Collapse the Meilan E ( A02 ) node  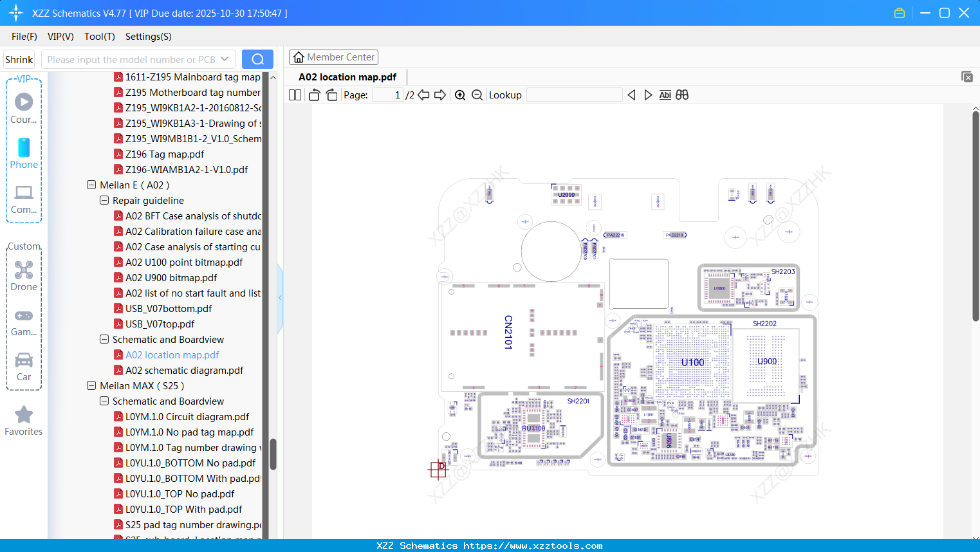pyautogui.click(x=91, y=185)
